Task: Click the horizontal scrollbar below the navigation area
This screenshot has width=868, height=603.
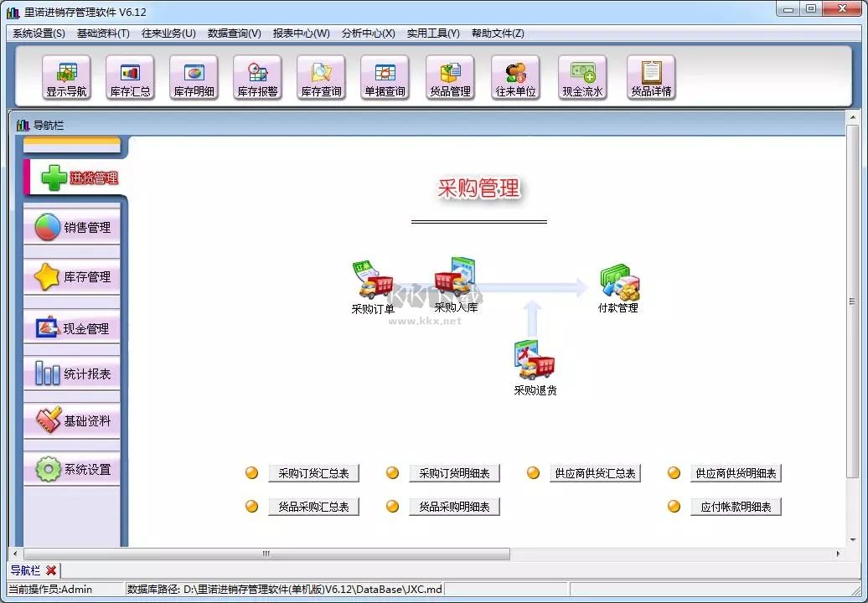Action: (264, 554)
